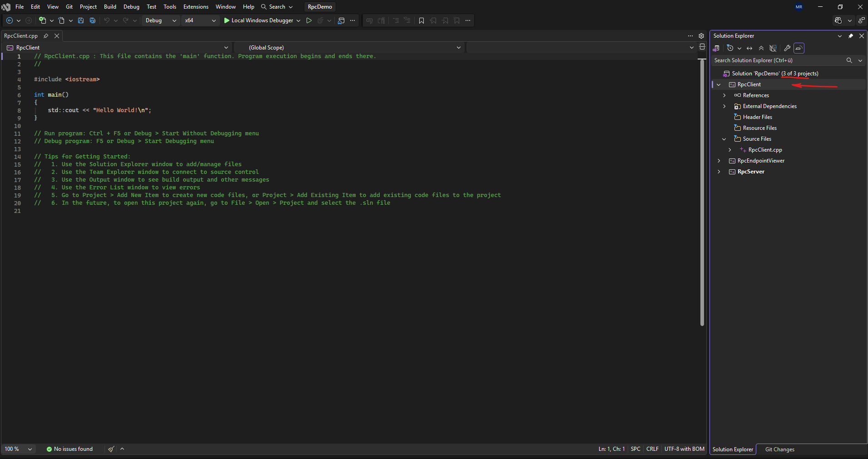Click the UTF-8 with BOM encoding indicator
Screen dimensions: 868x459
pyautogui.click(x=684, y=449)
